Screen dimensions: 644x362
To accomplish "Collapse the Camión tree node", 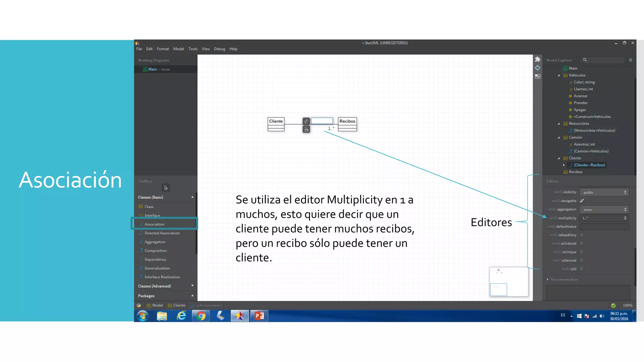I will point(559,138).
